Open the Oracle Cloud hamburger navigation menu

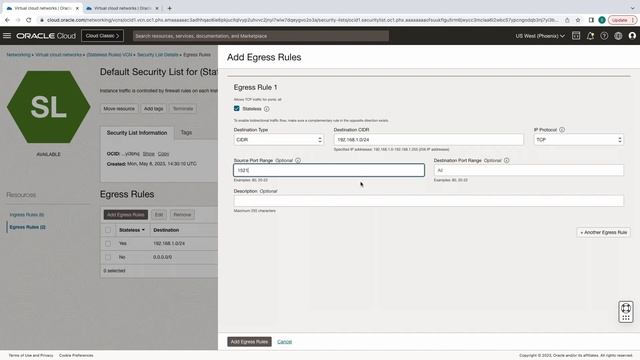(x=7, y=36)
